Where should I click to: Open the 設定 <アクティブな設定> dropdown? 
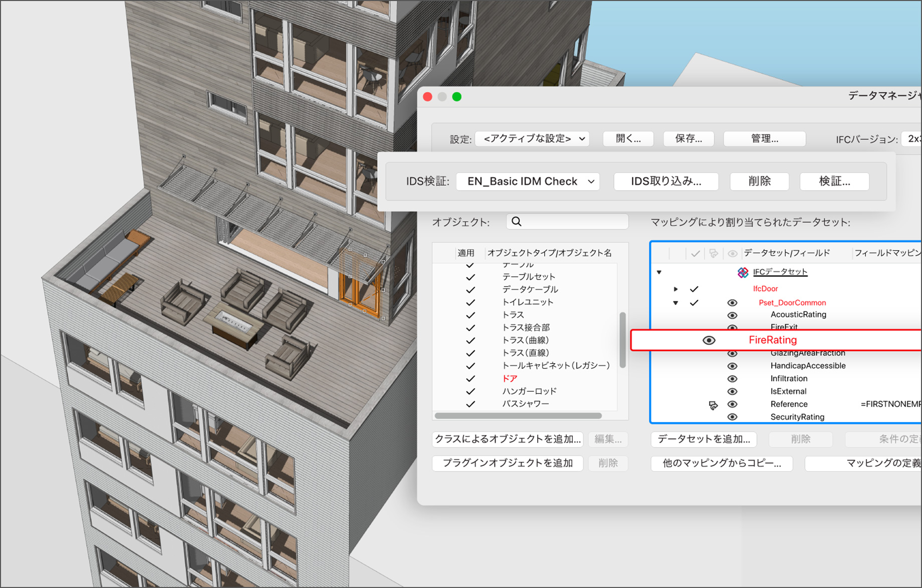pos(532,139)
